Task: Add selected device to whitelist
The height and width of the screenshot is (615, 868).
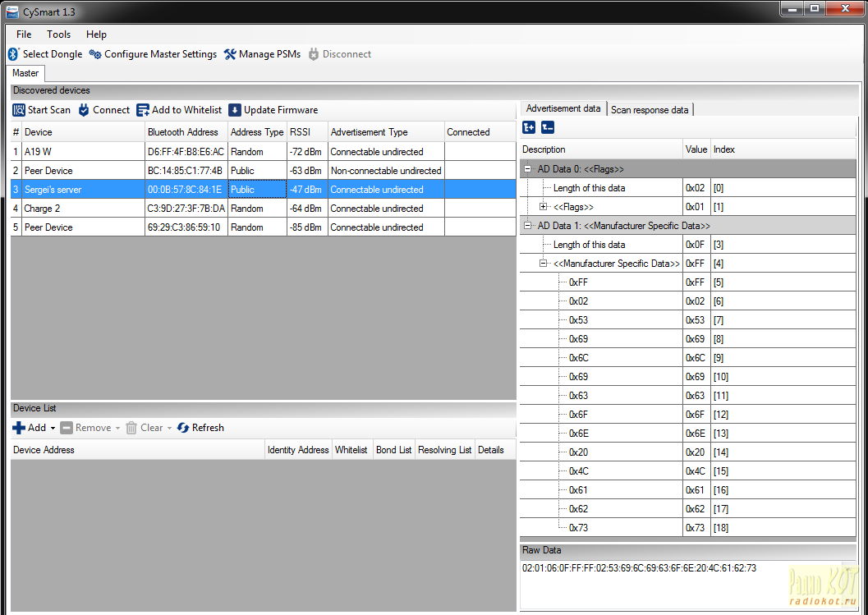Action: pos(179,110)
